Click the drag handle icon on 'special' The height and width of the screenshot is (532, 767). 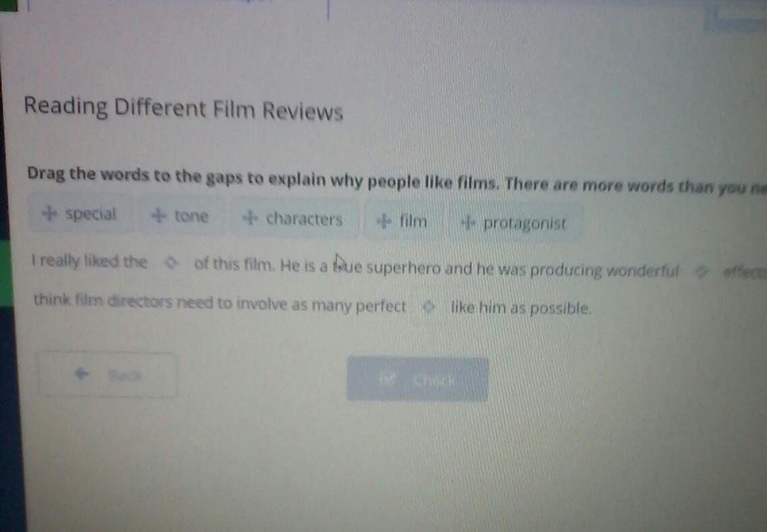pyautogui.click(x=49, y=213)
